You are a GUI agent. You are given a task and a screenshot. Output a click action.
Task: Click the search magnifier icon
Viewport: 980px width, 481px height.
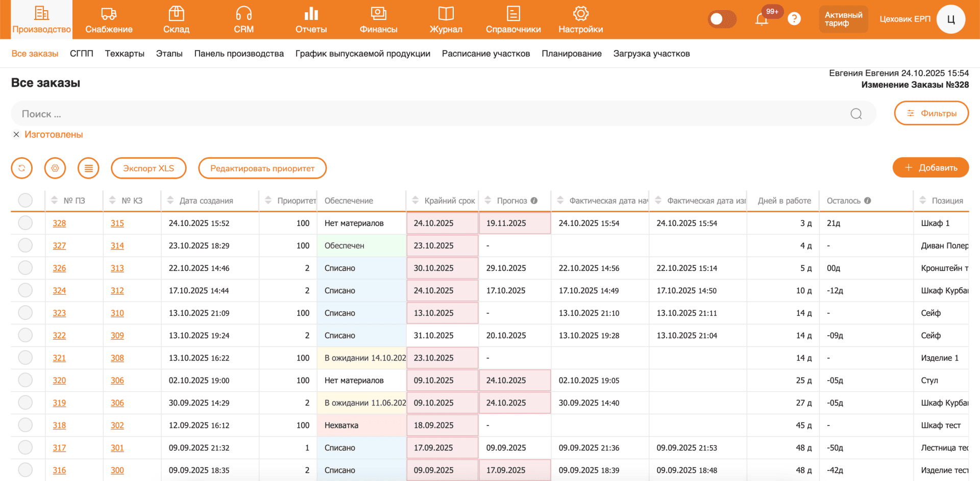[856, 114]
